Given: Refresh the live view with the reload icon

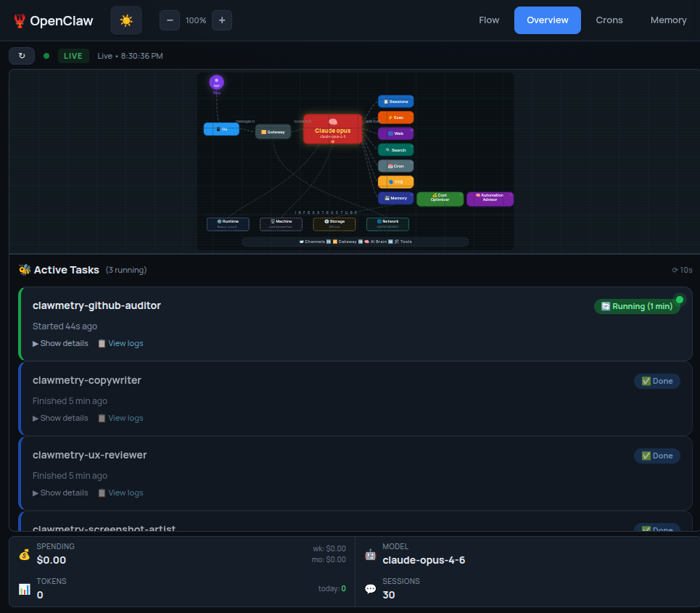Looking at the screenshot, I should point(21,55).
